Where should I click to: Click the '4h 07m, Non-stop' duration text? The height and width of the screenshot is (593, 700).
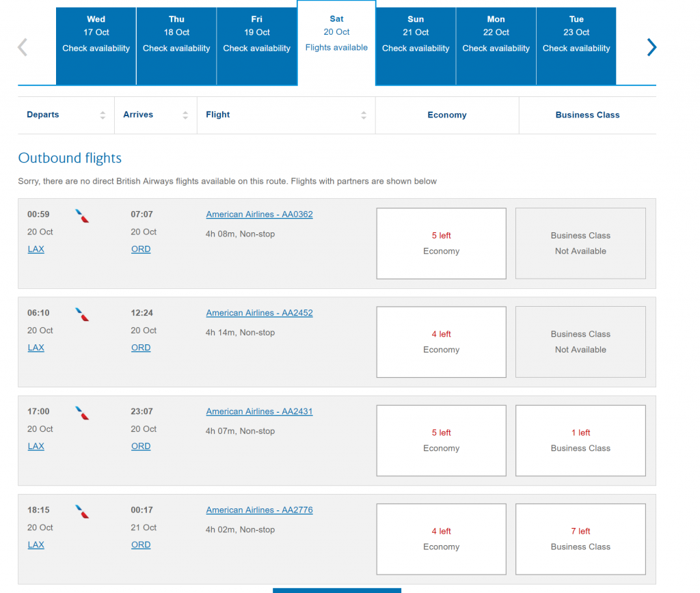click(x=240, y=431)
